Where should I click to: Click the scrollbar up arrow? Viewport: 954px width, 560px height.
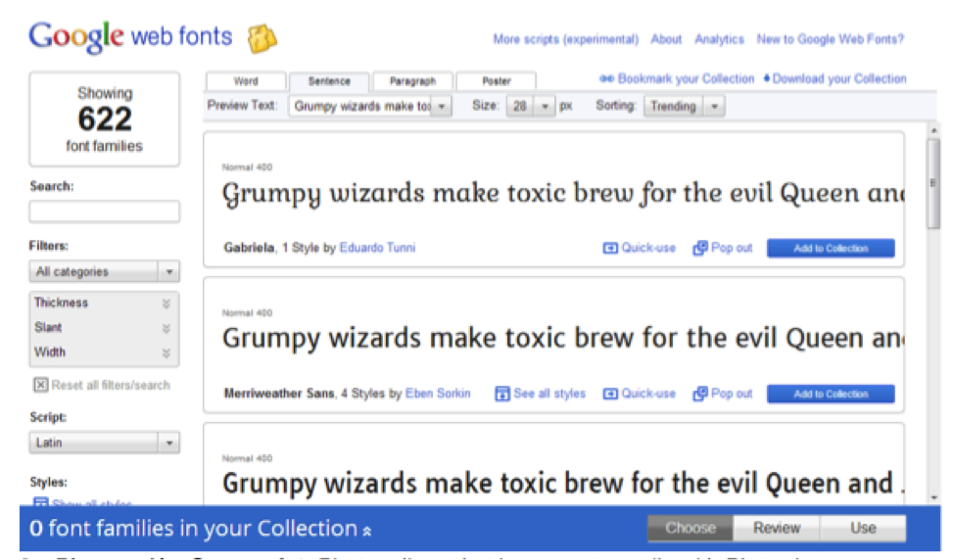tap(934, 130)
